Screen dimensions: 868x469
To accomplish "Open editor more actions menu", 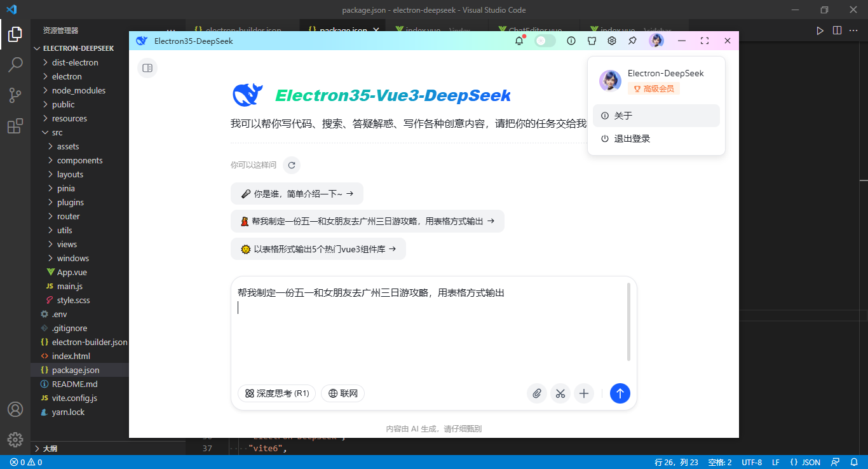I will pyautogui.click(x=853, y=30).
